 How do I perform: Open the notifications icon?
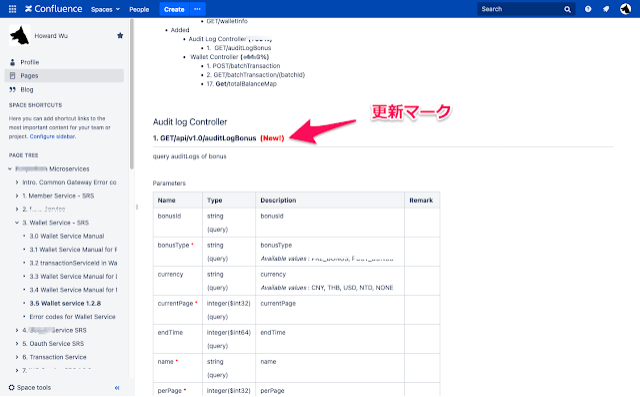tap(606, 9)
